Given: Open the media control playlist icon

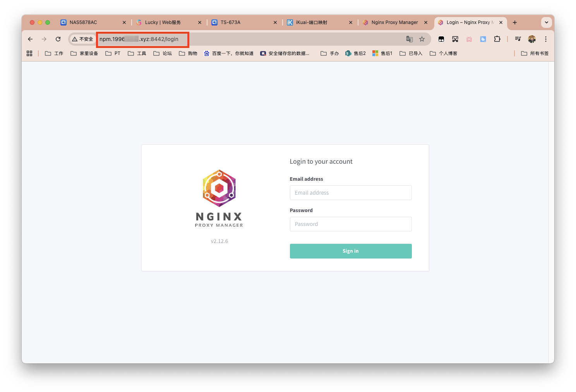Looking at the screenshot, I should 518,39.
